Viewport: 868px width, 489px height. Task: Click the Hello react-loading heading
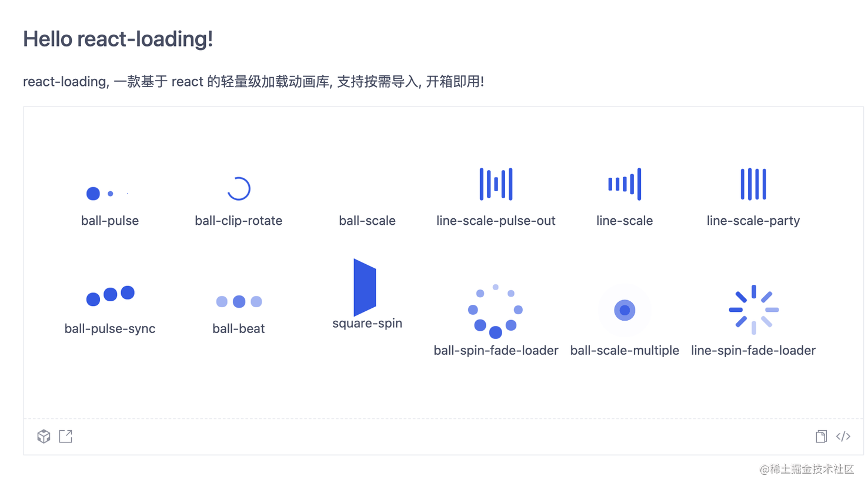pos(118,38)
